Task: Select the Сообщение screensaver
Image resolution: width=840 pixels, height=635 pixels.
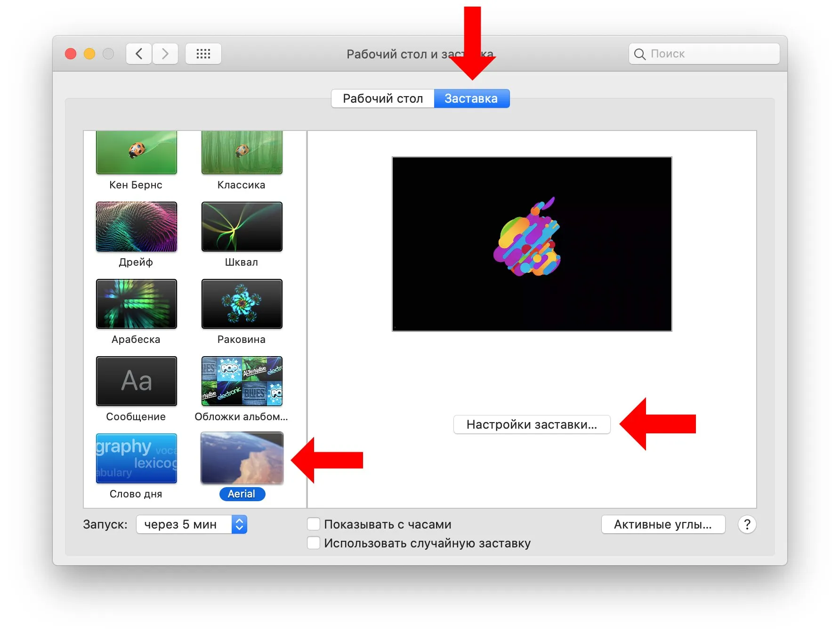Action: tap(137, 381)
